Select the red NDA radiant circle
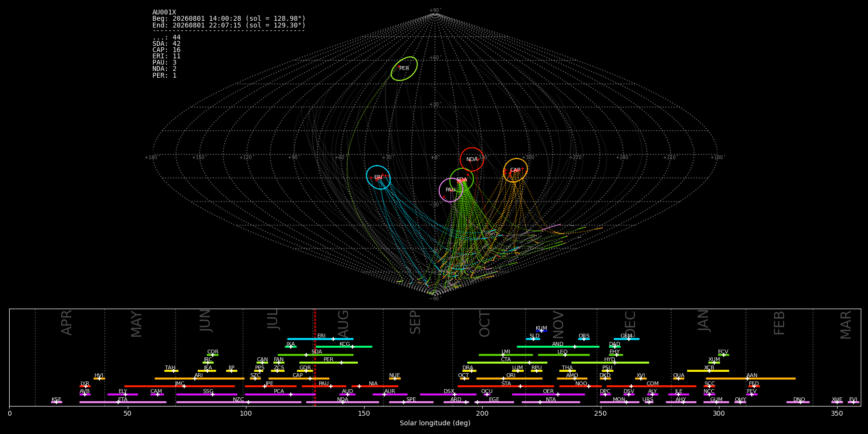 click(472, 159)
